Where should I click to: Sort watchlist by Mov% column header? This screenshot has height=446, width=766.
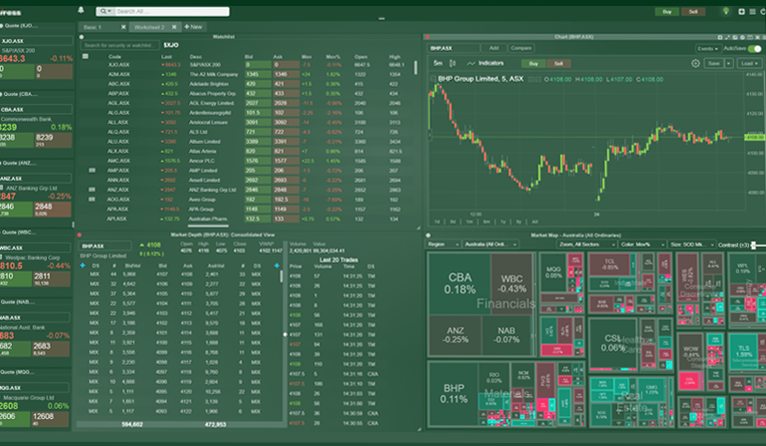[x=333, y=57]
